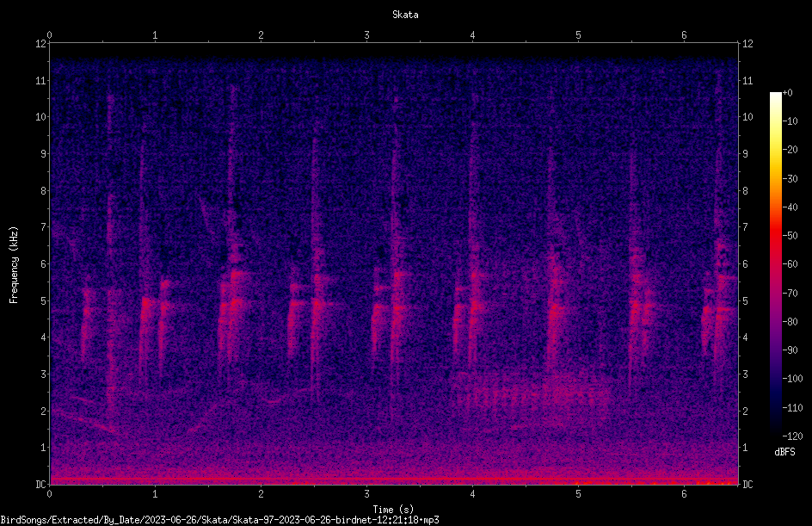Click the dBFS color scale gradient bar
Screen dimensions: 812x526
coord(775,264)
